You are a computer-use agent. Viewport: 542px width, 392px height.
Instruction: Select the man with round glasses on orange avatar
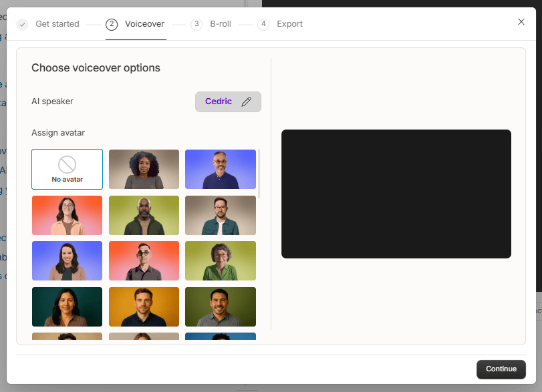pyautogui.click(x=144, y=260)
